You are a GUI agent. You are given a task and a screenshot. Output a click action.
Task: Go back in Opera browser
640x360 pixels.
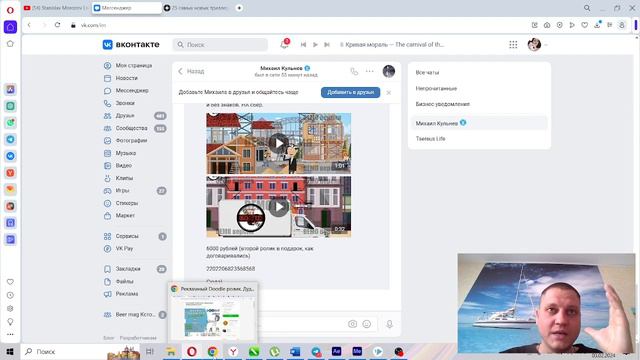point(29,25)
